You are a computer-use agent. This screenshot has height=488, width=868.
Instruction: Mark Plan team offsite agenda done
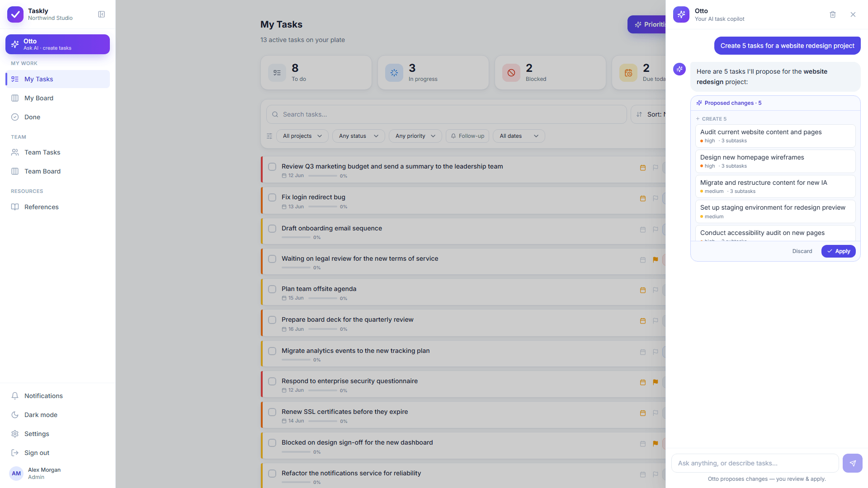pos(272,289)
